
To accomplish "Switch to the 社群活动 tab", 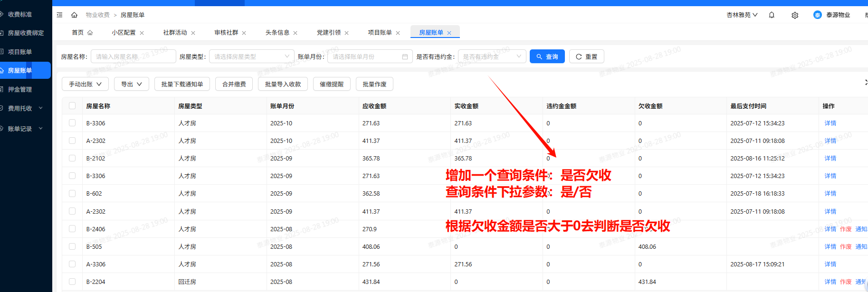I will 175,33.
